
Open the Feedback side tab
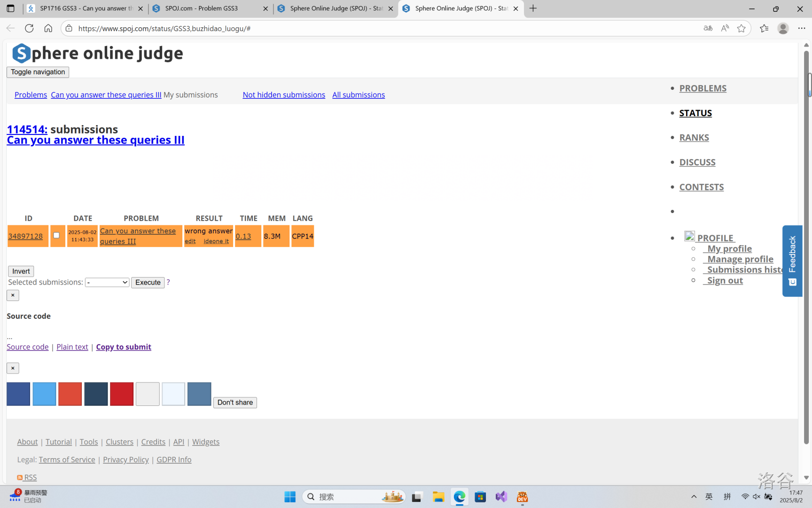pyautogui.click(x=792, y=261)
